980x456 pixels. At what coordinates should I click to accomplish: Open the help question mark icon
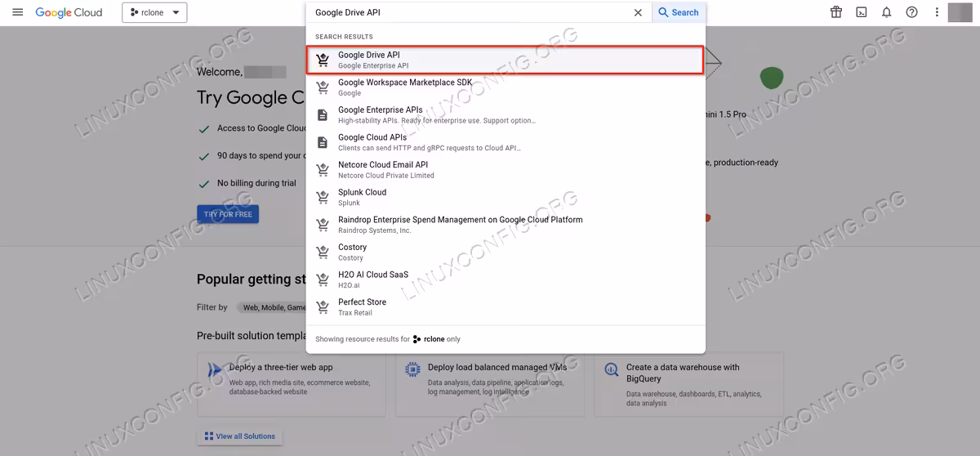[x=912, y=12]
